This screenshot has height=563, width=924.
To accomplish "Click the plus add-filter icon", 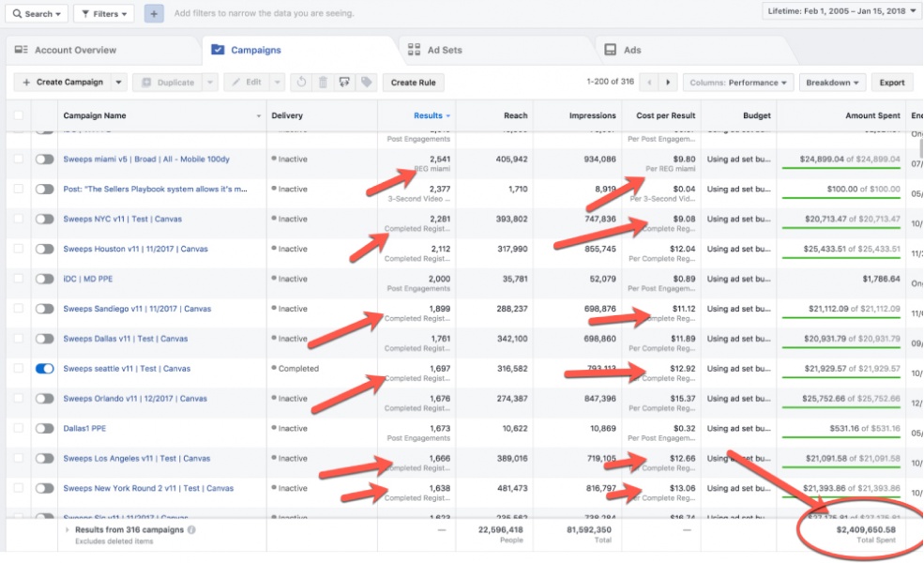I will (x=154, y=13).
